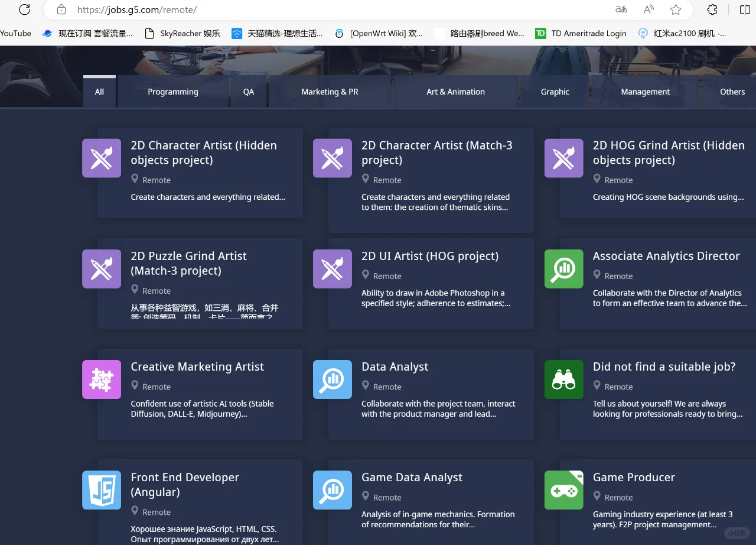Switch to the Programming tab
This screenshot has width=756, height=545.
[173, 92]
